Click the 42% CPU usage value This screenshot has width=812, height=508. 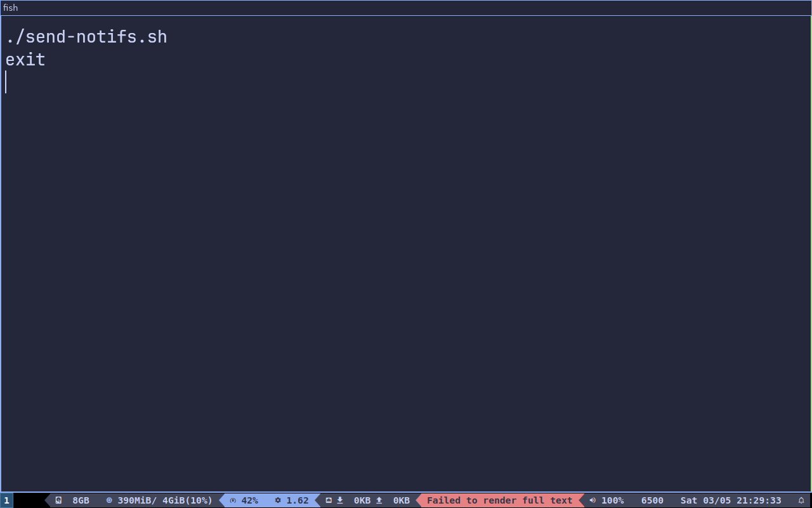click(x=249, y=500)
